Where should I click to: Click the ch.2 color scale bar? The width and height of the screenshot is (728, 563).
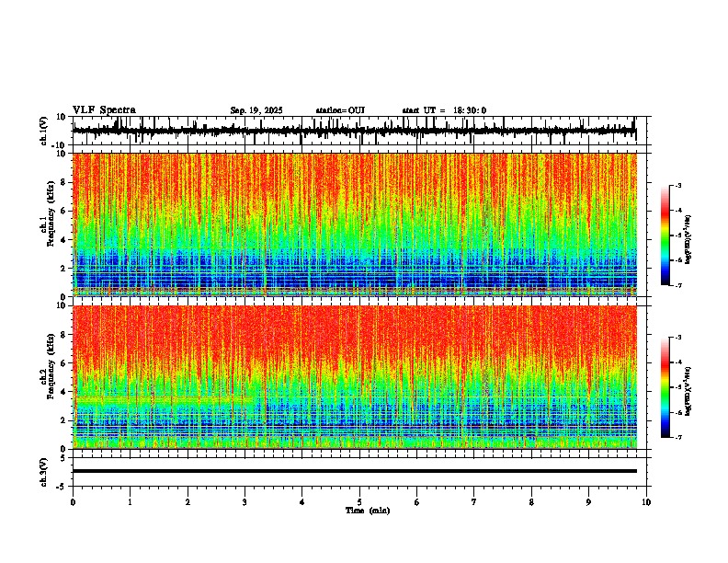coord(665,387)
